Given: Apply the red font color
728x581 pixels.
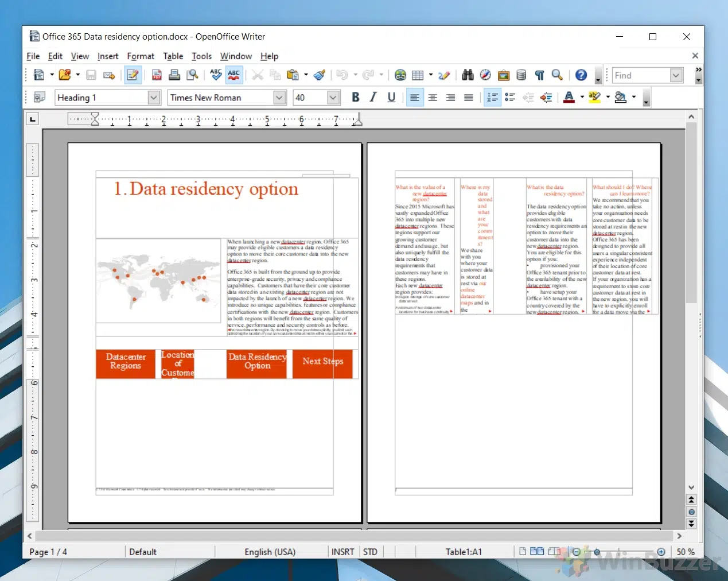Looking at the screenshot, I should (569, 98).
